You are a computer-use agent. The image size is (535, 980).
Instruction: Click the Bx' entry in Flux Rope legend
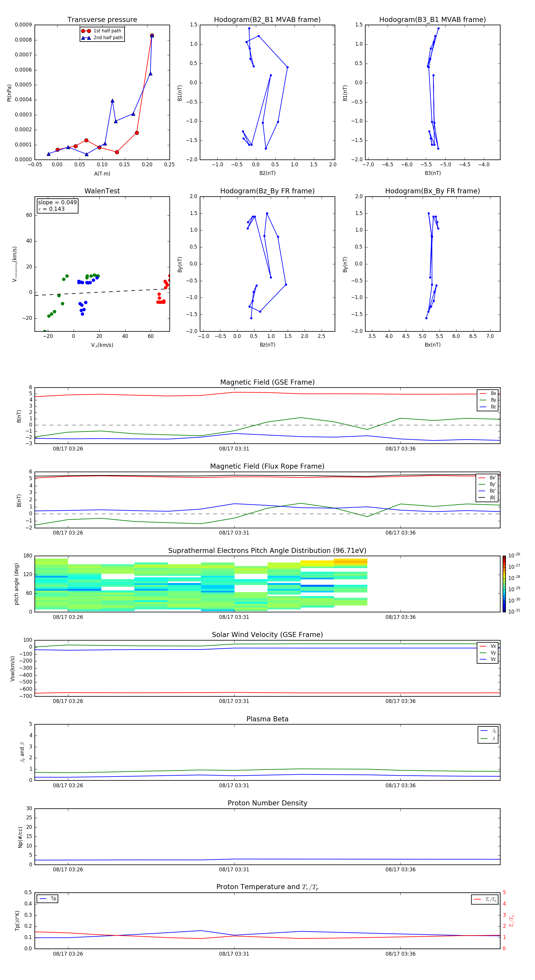pyautogui.click(x=487, y=478)
